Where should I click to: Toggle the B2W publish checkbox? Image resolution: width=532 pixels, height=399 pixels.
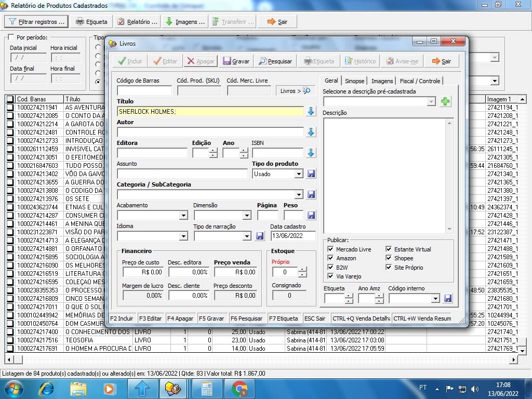point(330,268)
